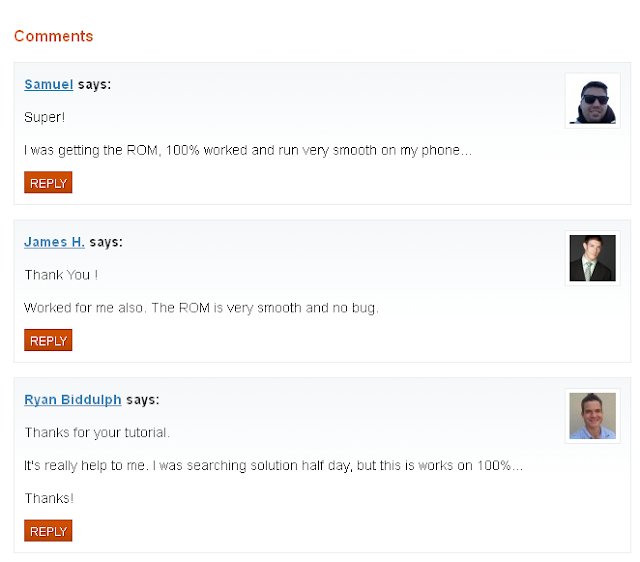The height and width of the screenshot is (562, 640).
Task: Reply to Samuel's comment
Action: [x=48, y=183]
